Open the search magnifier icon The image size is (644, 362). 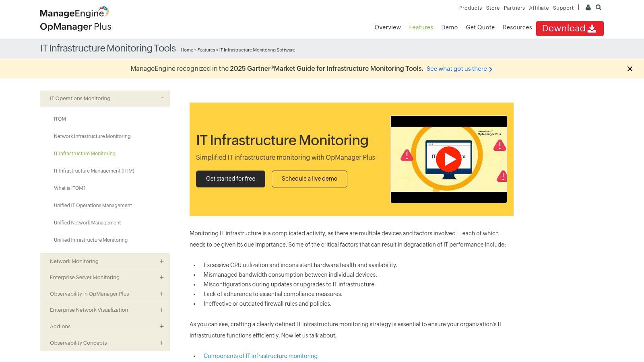click(599, 7)
